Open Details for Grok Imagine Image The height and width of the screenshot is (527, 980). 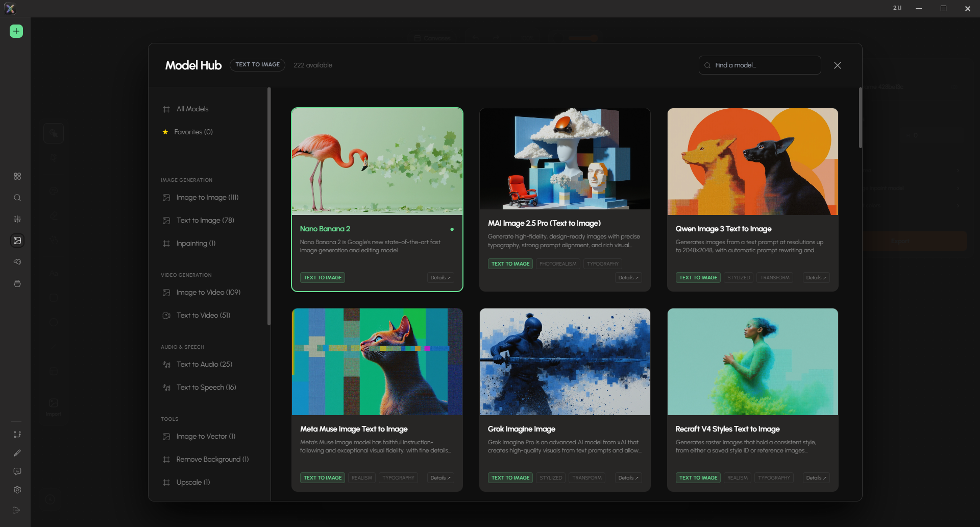628,478
